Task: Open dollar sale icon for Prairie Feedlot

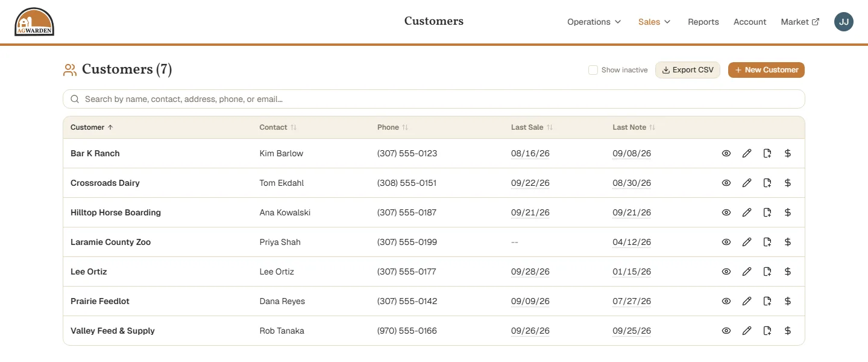Action: pyautogui.click(x=788, y=301)
